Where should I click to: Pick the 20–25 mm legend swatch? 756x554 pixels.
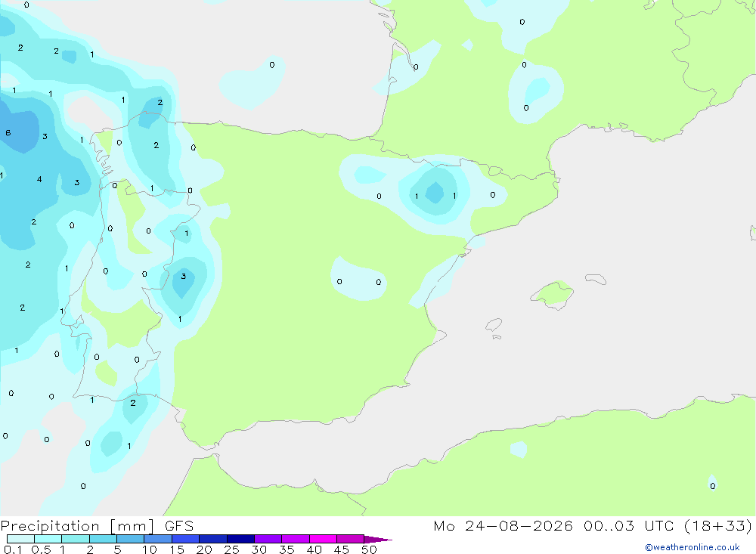pos(213,539)
